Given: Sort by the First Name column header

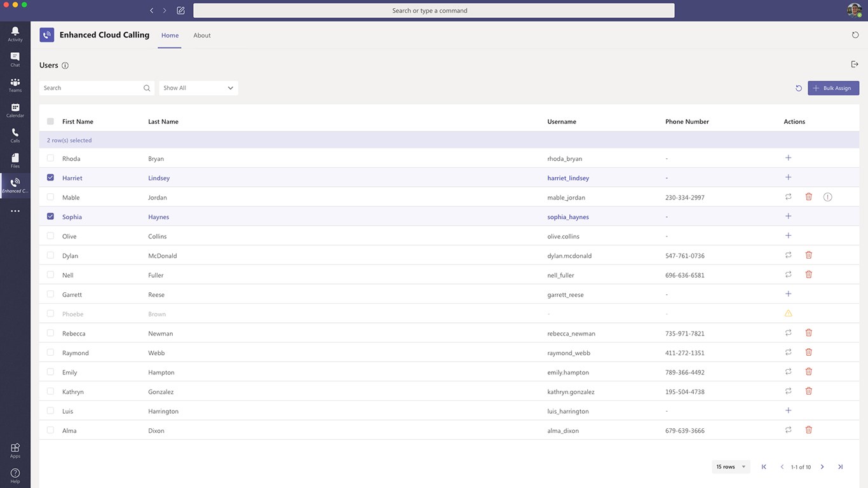Looking at the screenshot, I should [78, 121].
